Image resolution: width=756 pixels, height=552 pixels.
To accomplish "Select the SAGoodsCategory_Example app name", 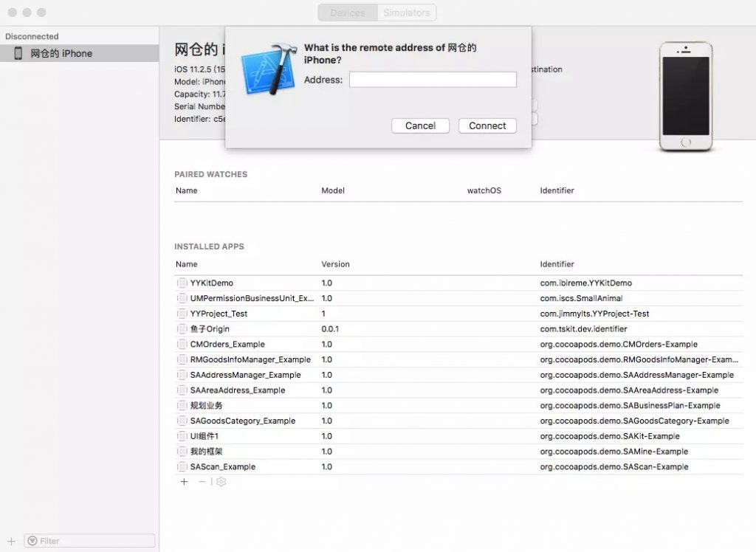I will coord(242,421).
